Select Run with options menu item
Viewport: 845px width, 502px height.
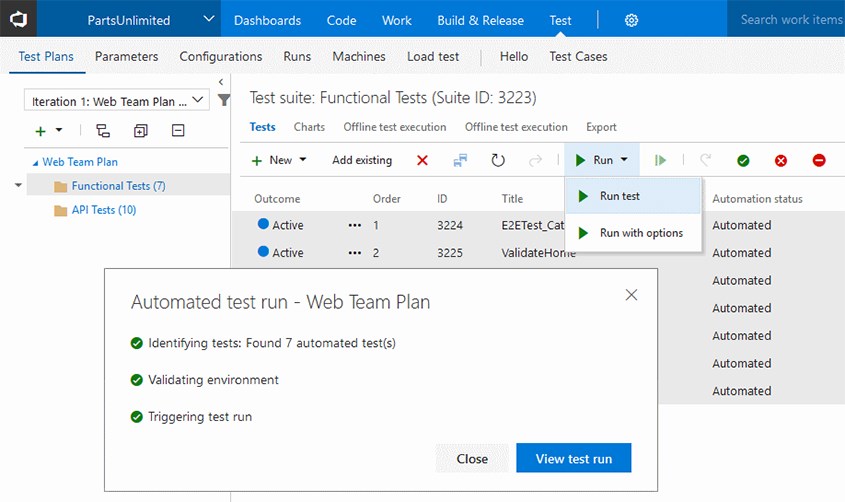tap(640, 233)
